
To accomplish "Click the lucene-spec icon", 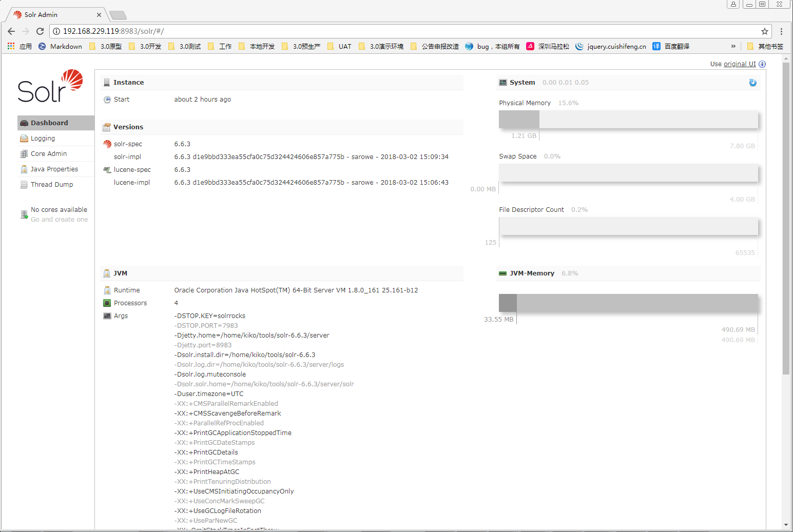I will 107,170.
